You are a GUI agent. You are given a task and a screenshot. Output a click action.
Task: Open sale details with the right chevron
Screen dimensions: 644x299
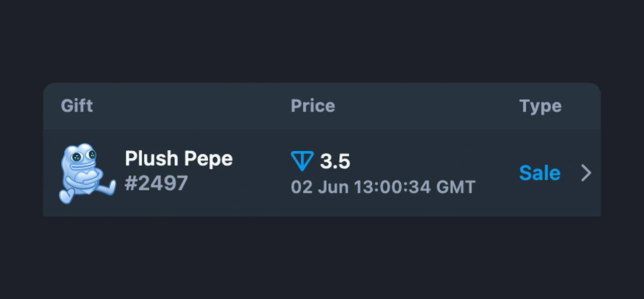point(586,173)
